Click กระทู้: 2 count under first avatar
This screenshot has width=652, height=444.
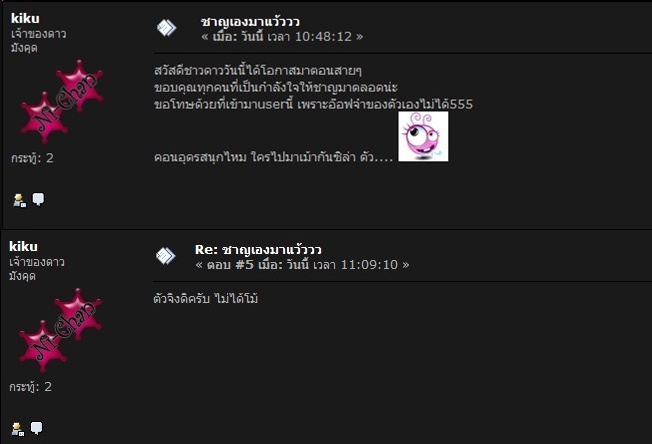tap(32, 158)
